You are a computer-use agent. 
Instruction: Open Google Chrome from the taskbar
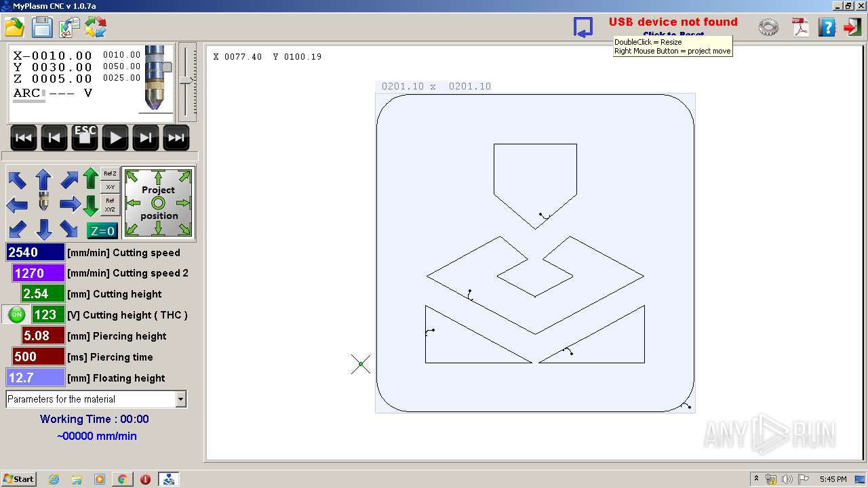(122, 479)
